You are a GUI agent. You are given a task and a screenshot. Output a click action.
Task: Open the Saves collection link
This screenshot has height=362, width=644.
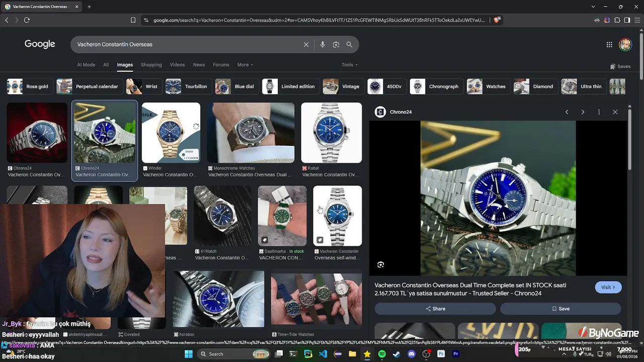pyautogui.click(x=620, y=66)
